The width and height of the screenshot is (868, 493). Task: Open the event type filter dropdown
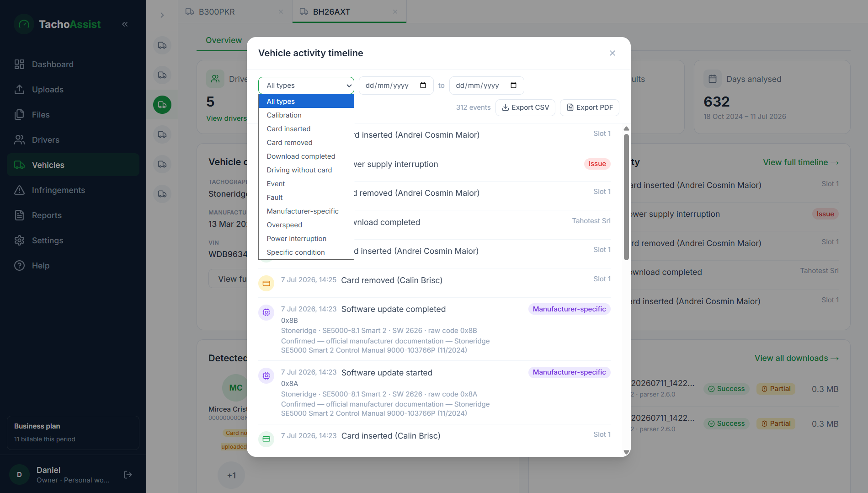[x=306, y=86]
